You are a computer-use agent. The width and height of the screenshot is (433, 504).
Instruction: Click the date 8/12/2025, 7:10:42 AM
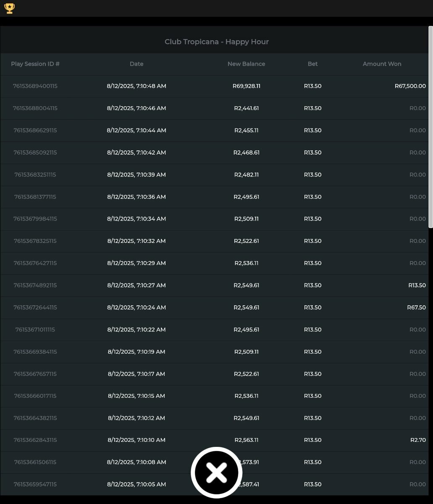click(136, 152)
